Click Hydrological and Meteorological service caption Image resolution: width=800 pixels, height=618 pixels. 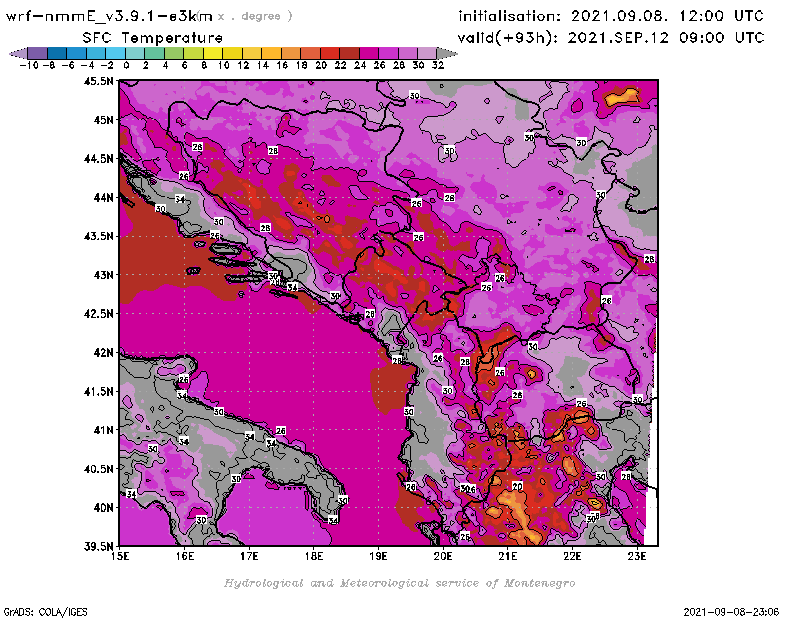(x=399, y=583)
